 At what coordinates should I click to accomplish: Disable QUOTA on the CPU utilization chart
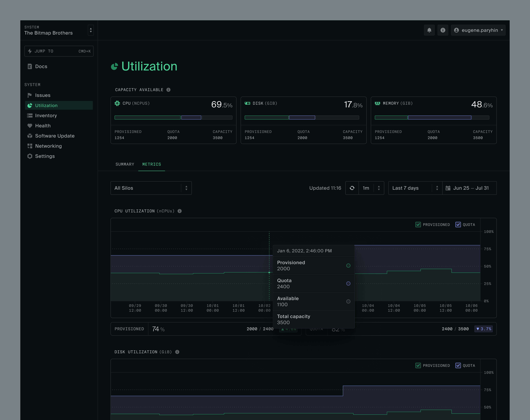pyautogui.click(x=458, y=224)
